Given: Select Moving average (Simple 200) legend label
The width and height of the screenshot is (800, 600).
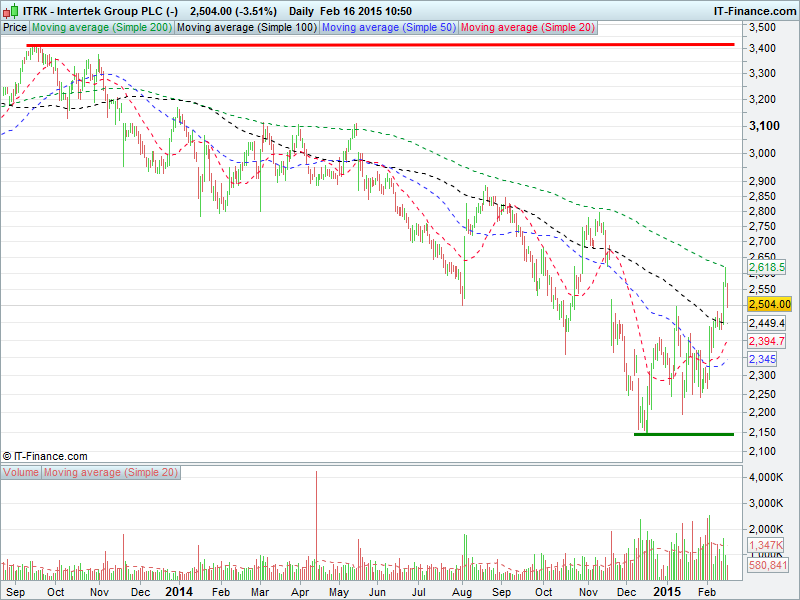Looking at the screenshot, I should click(102, 28).
